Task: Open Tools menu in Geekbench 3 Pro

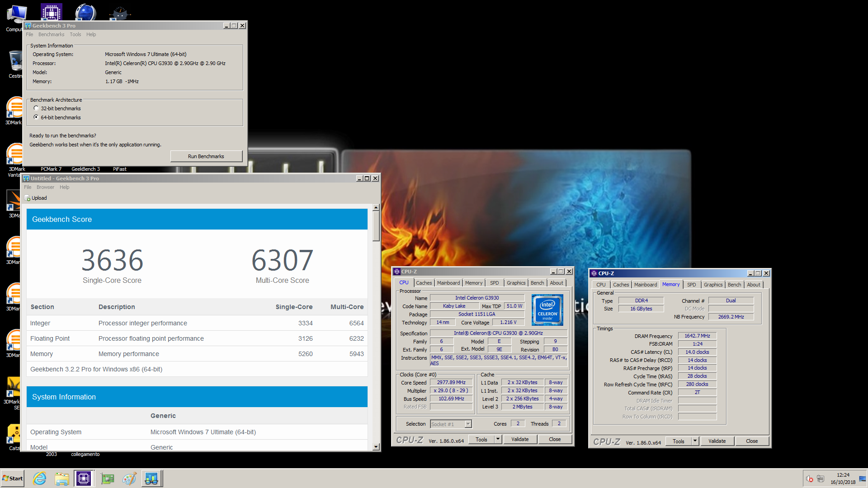Action: [x=75, y=34]
